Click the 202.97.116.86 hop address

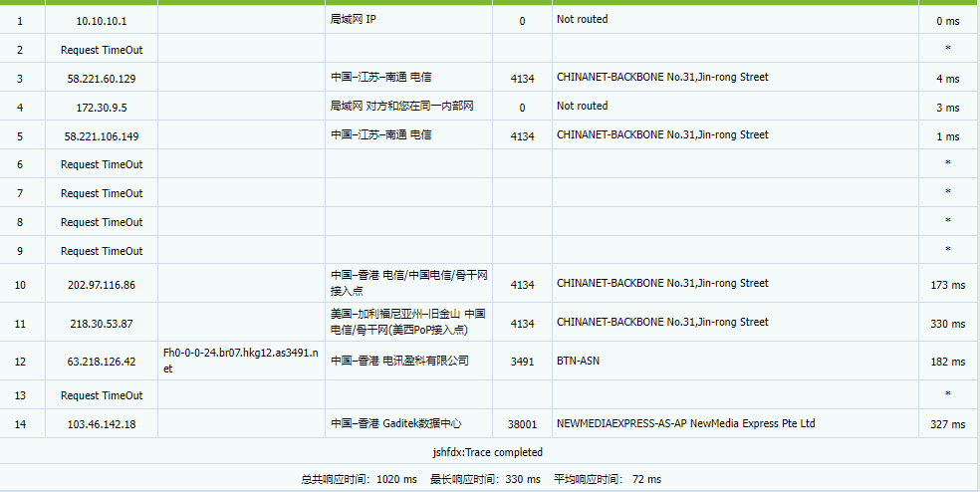pos(101,285)
